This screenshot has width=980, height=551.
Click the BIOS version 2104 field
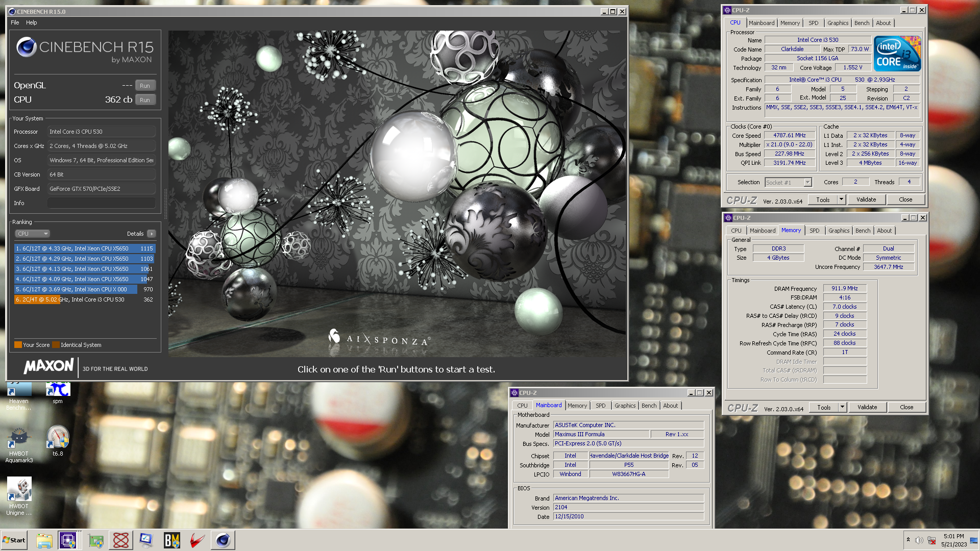coord(628,508)
